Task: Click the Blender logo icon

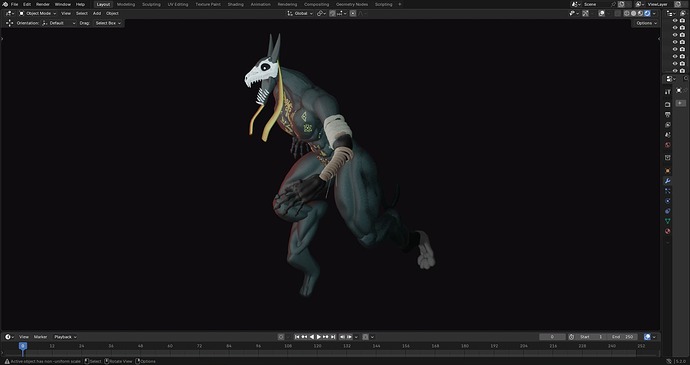Action: (x=5, y=4)
